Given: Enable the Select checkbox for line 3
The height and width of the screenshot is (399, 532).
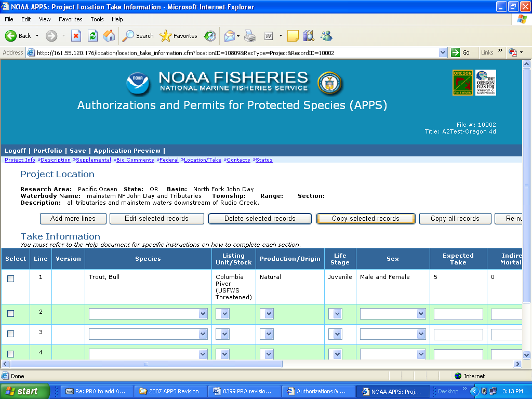Looking at the screenshot, I should tap(10, 334).
